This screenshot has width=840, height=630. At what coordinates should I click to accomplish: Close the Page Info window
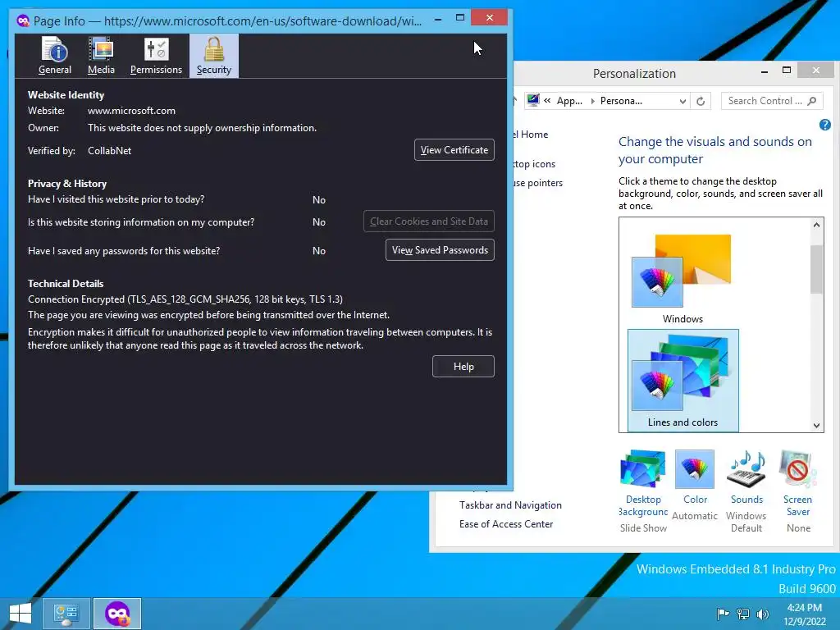[x=489, y=18]
